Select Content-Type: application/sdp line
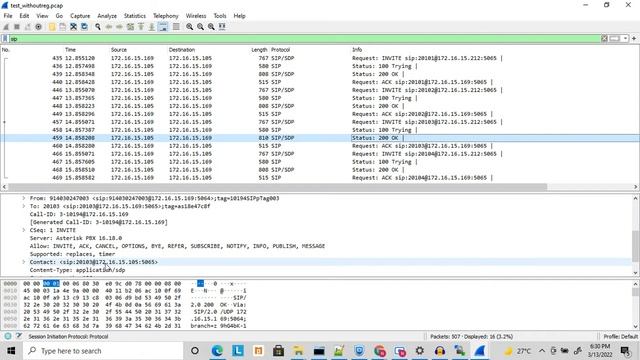 [x=77, y=270]
